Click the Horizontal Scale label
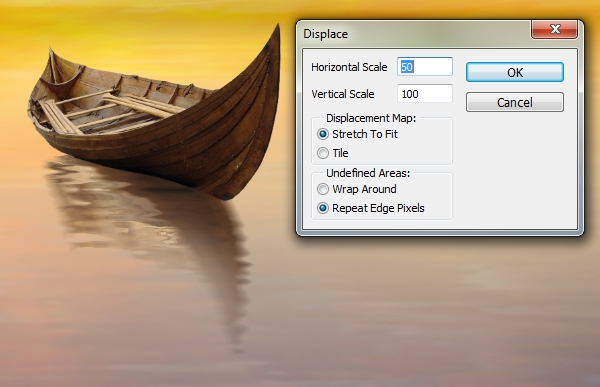Screen dimensions: 600x387 coord(349,67)
